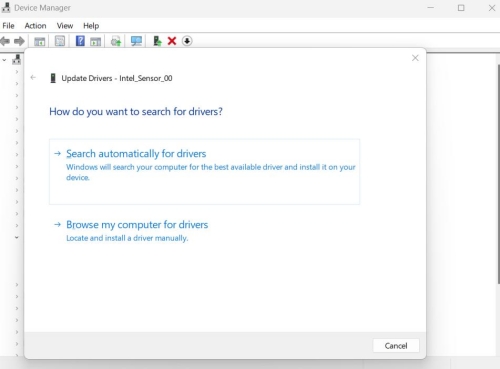The image size is (500, 369).
Task: Click the Disable device down-arrow circle icon
Action: [x=187, y=41]
